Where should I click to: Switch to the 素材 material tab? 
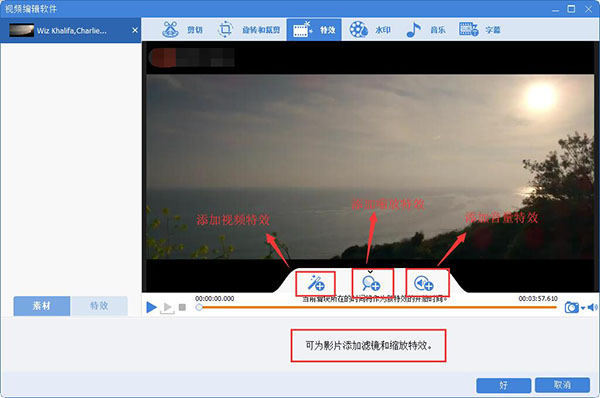[42, 306]
